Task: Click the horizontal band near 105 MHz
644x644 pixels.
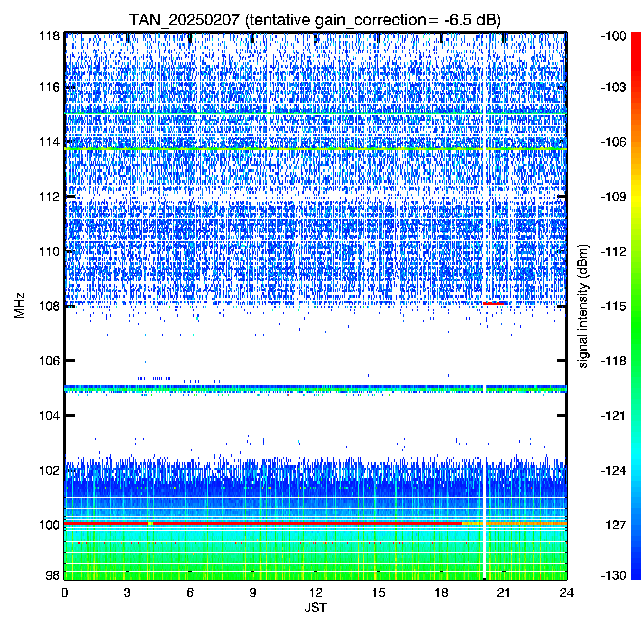Action: point(316,389)
